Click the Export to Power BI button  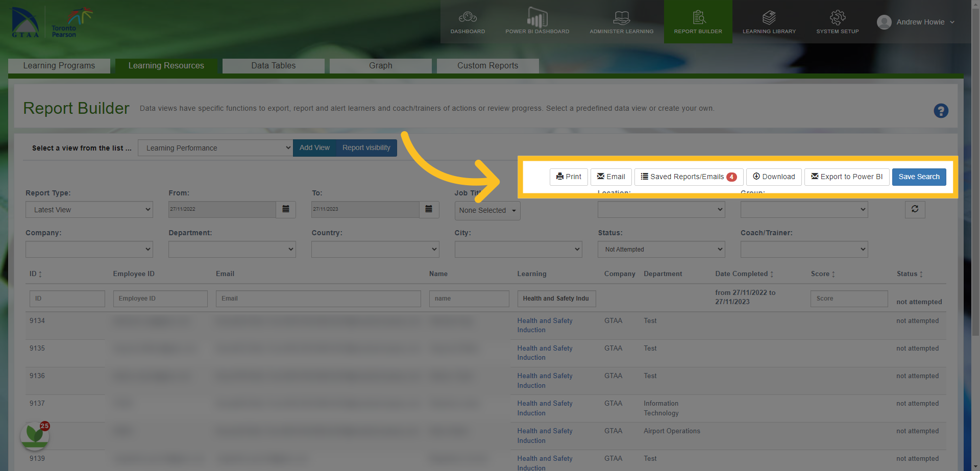coord(847,177)
